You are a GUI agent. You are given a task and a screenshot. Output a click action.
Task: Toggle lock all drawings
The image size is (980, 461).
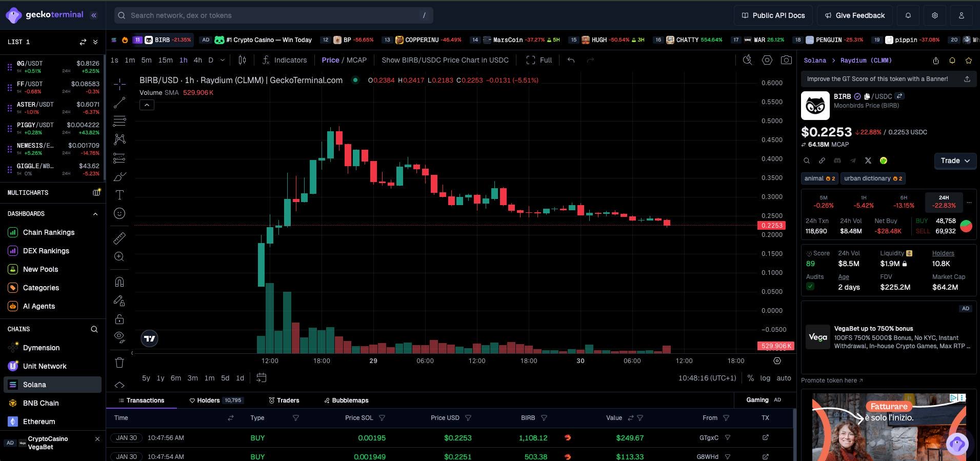tap(119, 319)
